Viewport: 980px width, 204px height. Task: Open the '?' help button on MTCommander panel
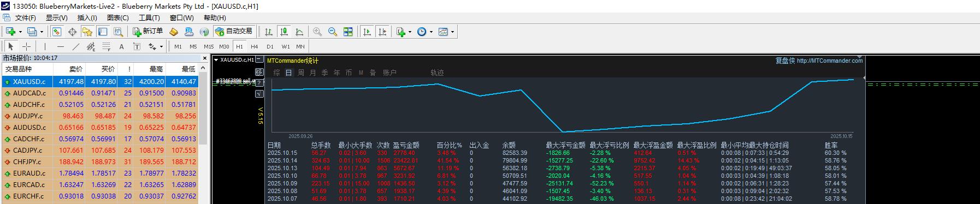259,82
